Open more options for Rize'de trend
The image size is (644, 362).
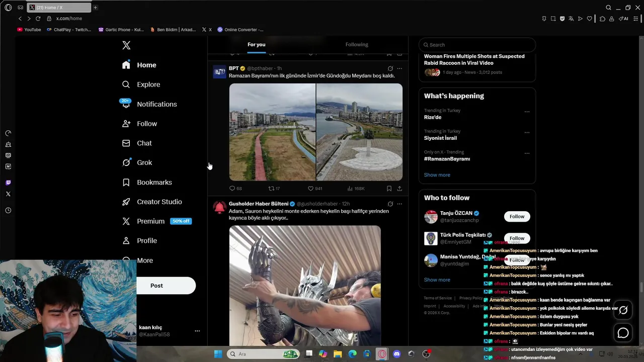click(x=527, y=112)
